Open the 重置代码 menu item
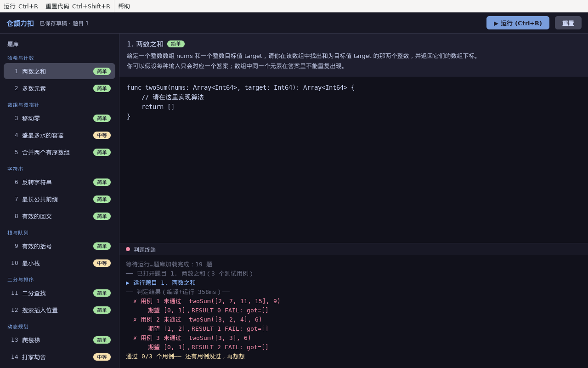This screenshot has height=368, width=588. pos(78,6)
